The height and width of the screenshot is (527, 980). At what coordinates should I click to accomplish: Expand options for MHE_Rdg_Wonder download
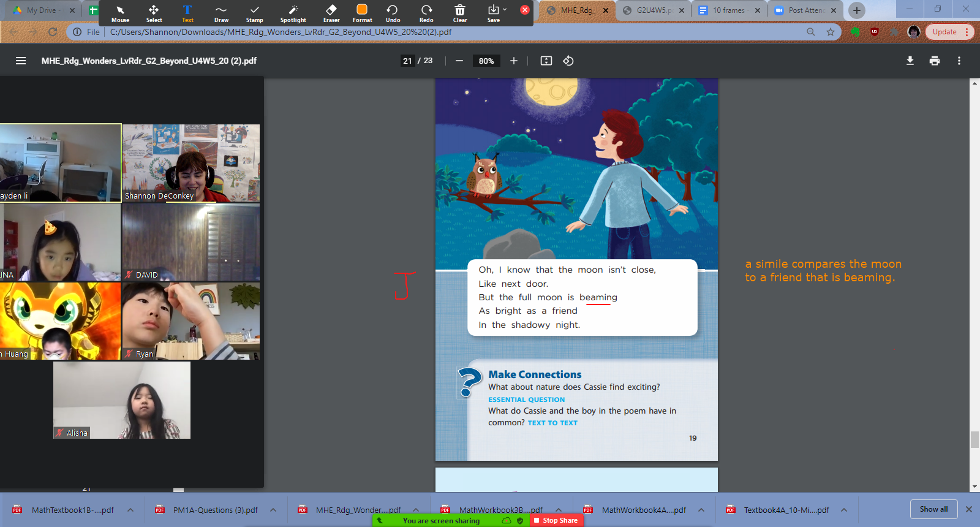pos(416,510)
